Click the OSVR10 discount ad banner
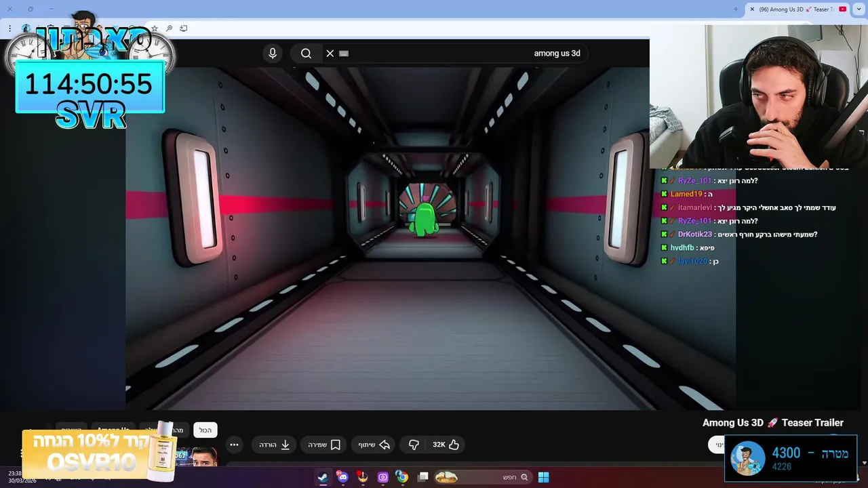The width and height of the screenshot is (868, 488). (x=98, y=453)
